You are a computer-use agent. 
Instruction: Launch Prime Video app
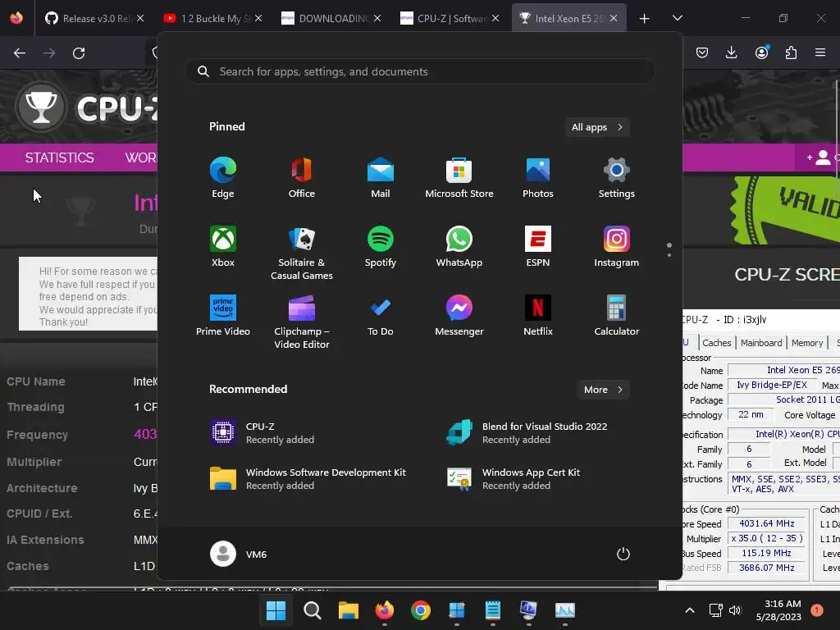(x=223, y=316)
